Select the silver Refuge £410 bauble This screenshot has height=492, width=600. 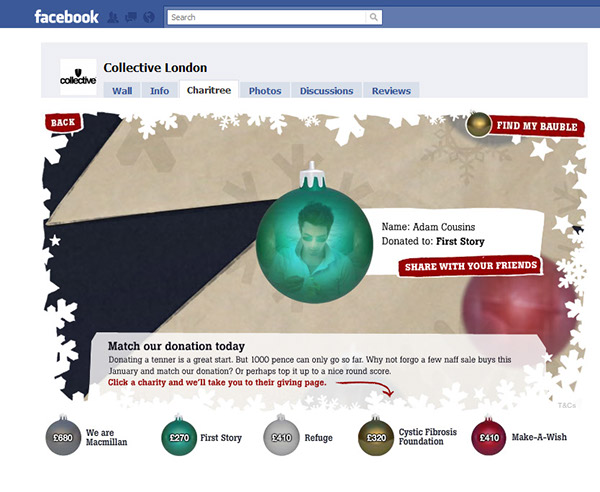(281, 436)
